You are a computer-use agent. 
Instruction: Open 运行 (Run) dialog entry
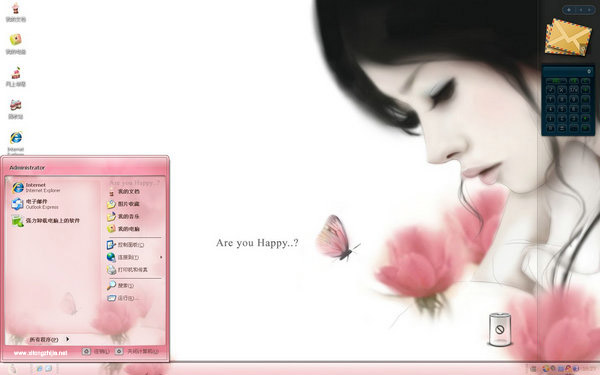click(121, 298)
